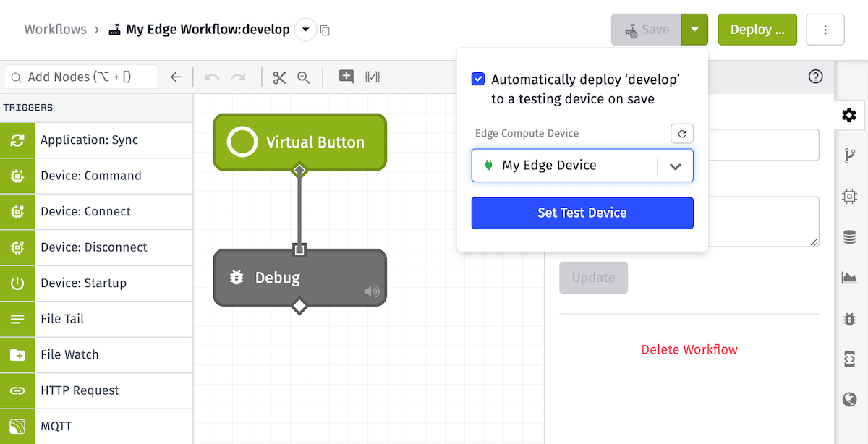Select the Device: Connect trigger
The height and width of the screenshot is (444, 868).
(x=96, y=212)
